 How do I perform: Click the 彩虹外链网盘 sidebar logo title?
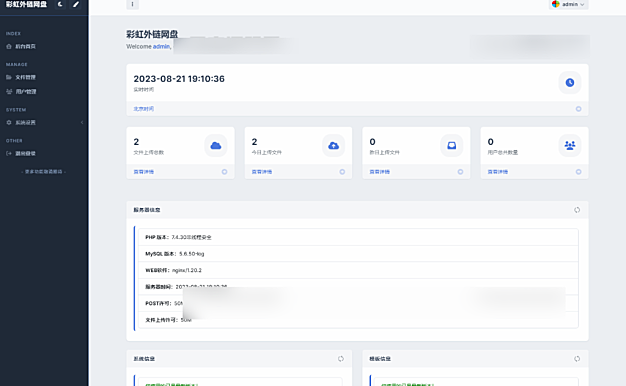click(26, 4)
